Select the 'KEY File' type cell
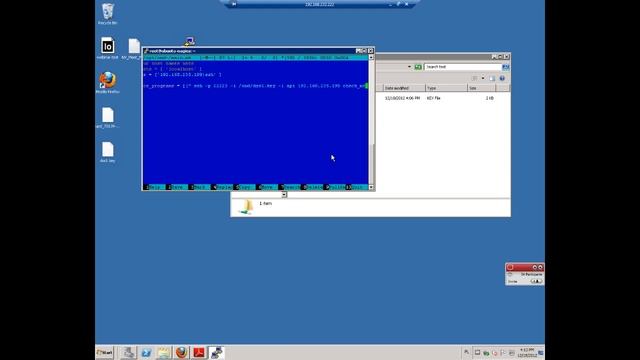The height and width of the screenshot is (360, 640). pos(433,98)
